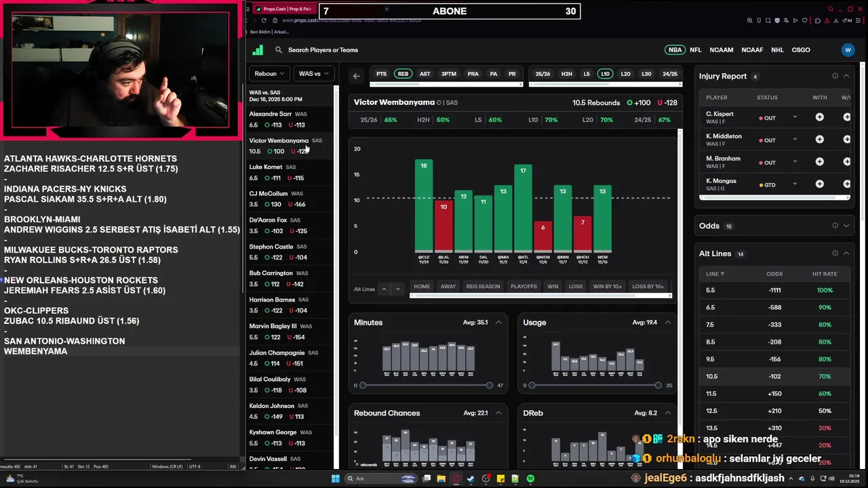Open the Rebound stat dropdown
The height and width of the screenshot is (488, 868).
[269, 73]
